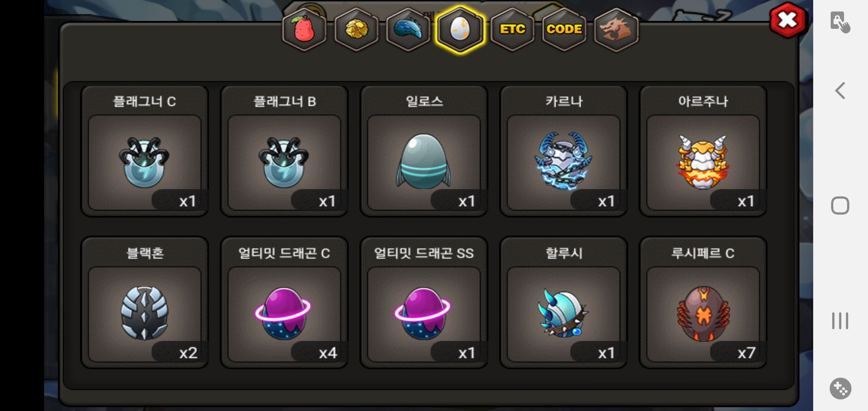Image resolution: width=868 pixels, height=411 pixels.
Task: Select the spotted egg tab
Action: click(460, 30)
